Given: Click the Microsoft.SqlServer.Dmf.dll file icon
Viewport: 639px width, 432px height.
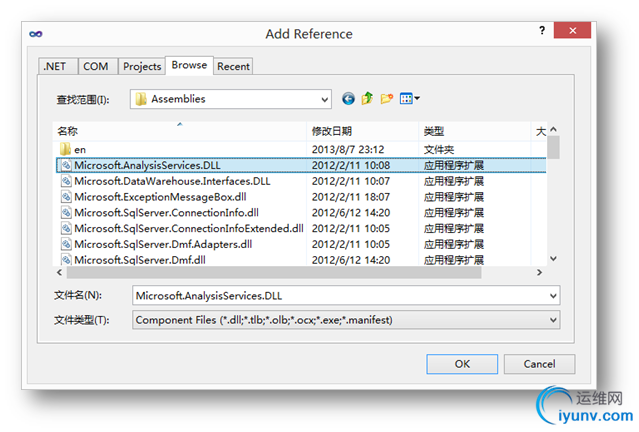Looking at the screenshot, I should point(66,260).
